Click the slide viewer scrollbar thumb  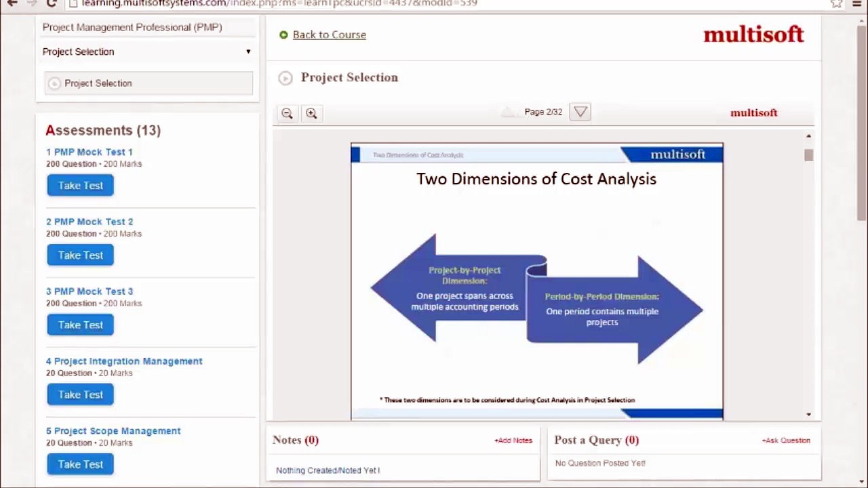click(809, 155)
